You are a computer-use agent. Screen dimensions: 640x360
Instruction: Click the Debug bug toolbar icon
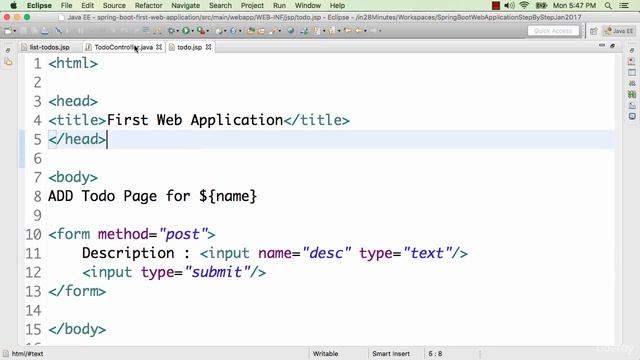pos(171,31)
